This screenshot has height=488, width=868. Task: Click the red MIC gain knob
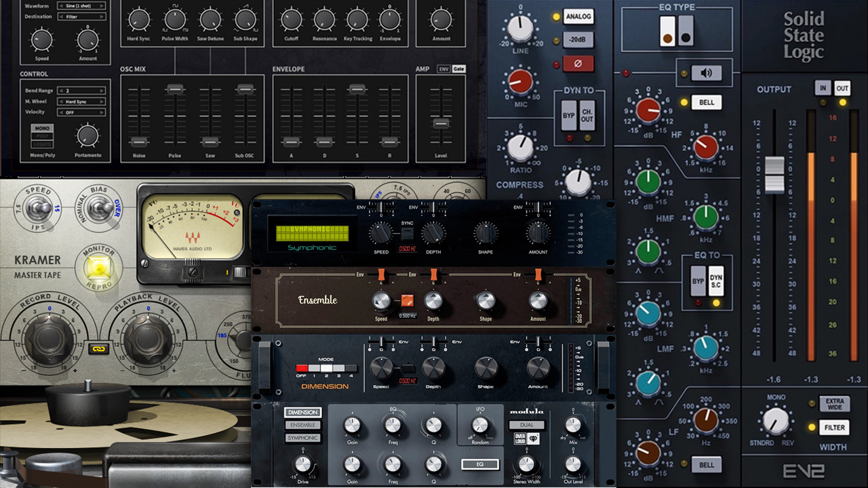click(x=520, y=81)
